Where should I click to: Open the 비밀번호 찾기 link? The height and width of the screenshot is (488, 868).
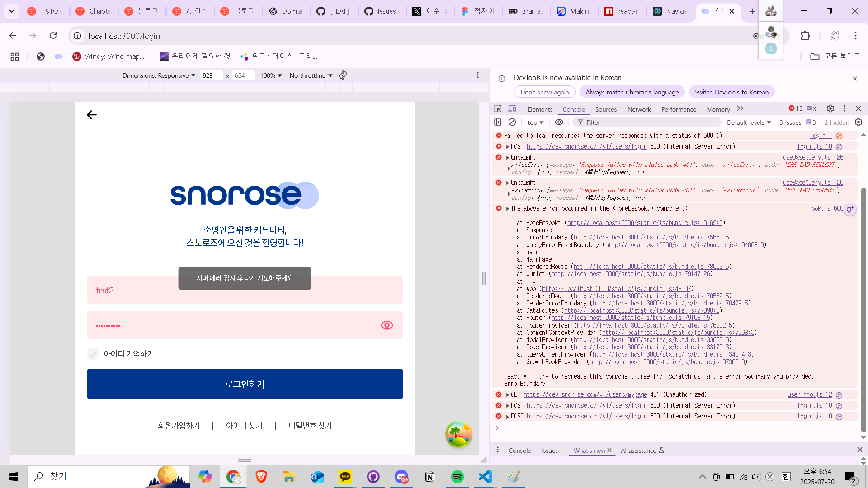310,426
